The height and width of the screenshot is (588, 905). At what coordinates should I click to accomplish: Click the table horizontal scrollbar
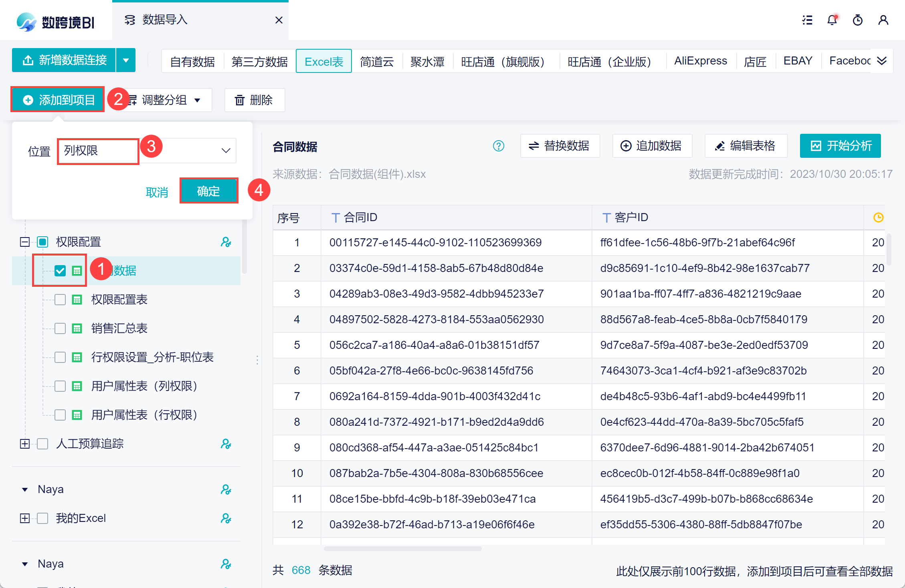click(402, 549)
